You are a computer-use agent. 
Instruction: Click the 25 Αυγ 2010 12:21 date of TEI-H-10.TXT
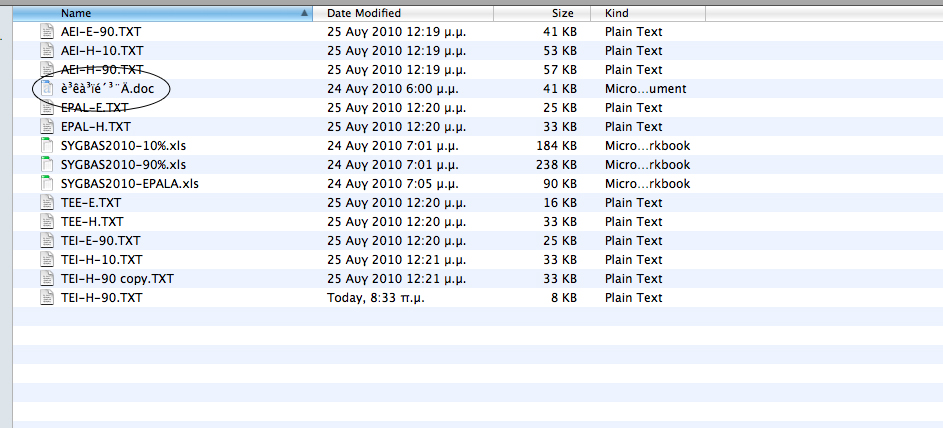[397, 260]
